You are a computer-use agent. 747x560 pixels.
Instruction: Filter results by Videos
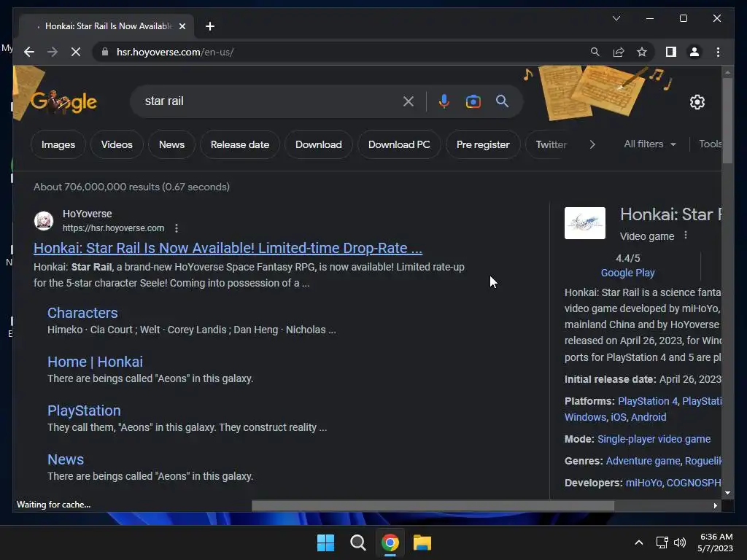(x=117, y=144)
